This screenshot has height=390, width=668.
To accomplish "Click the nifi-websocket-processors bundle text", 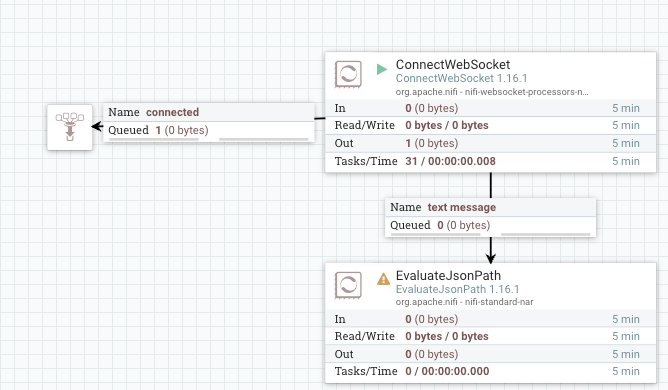I will pyautogui.click(x=492, y=92).
